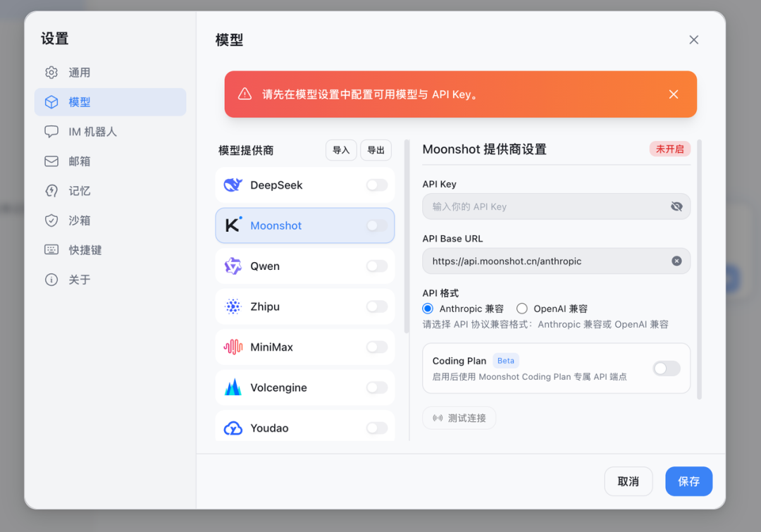Clear the API Base URL field
761x532 pixels.
(676, 261)
